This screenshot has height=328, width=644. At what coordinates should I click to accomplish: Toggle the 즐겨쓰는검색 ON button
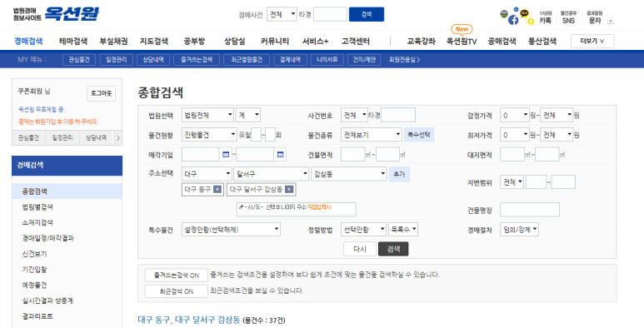pos(176,275)
